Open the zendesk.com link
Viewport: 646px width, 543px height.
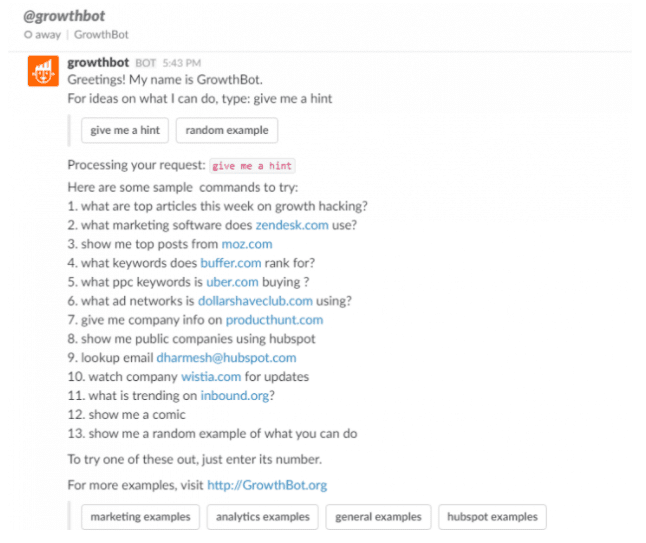291,225
